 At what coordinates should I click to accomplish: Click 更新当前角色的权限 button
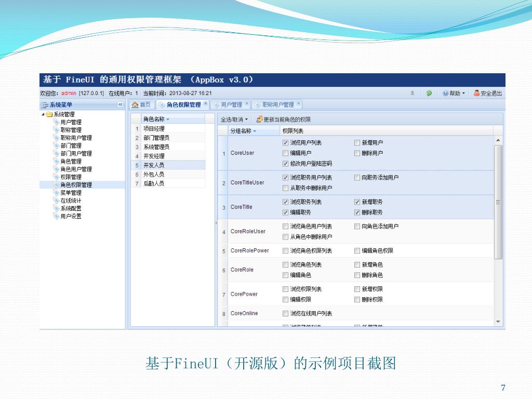(x=284, y=119)
